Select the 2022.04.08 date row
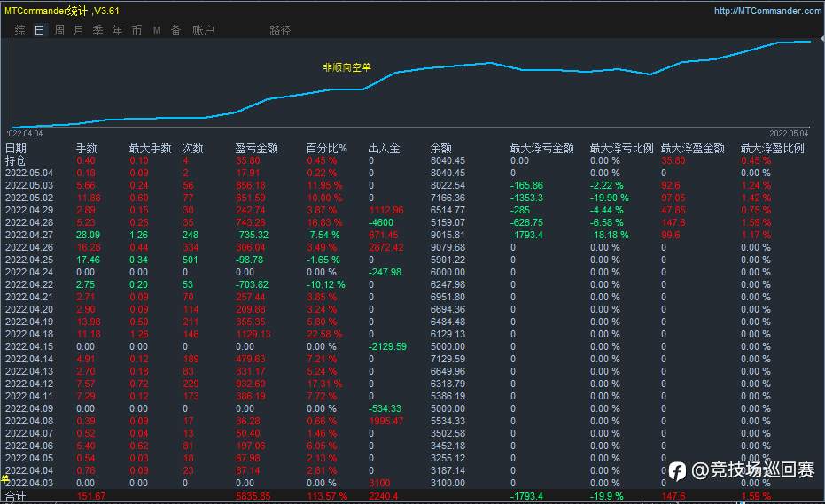 pos(29,421)
